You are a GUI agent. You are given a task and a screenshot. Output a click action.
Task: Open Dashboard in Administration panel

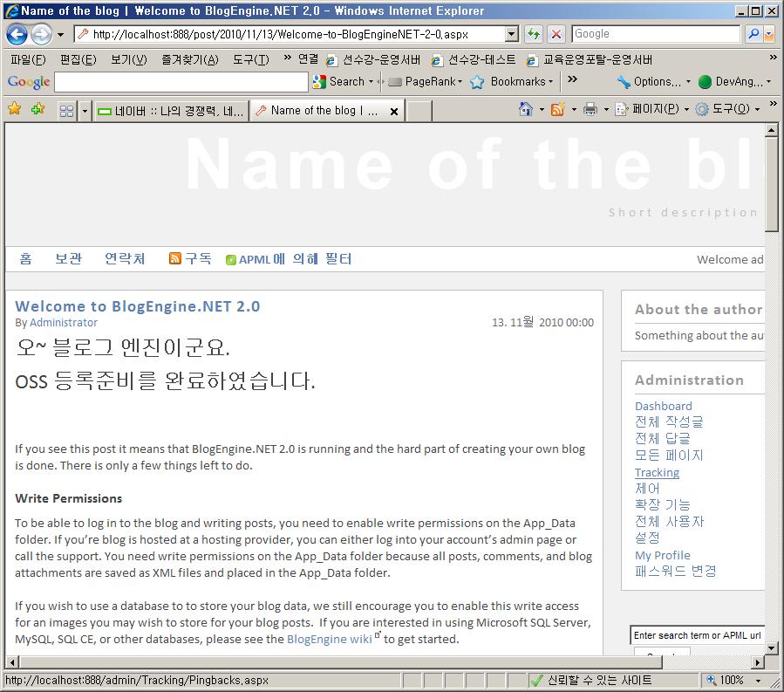[x=664, y=406]
